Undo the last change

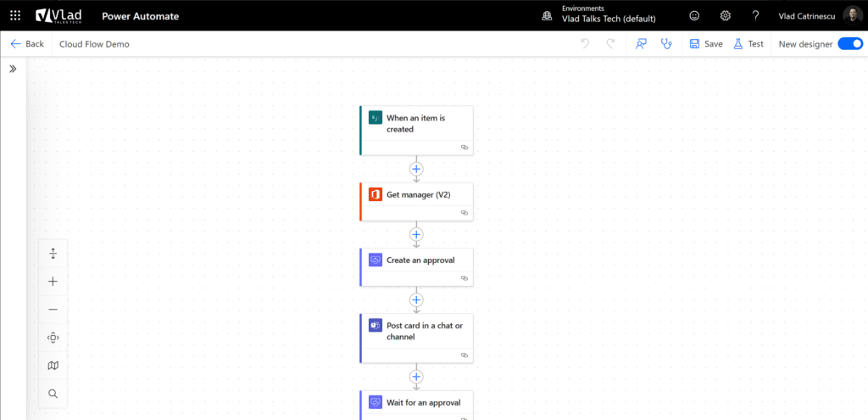(x=585, y=44)
